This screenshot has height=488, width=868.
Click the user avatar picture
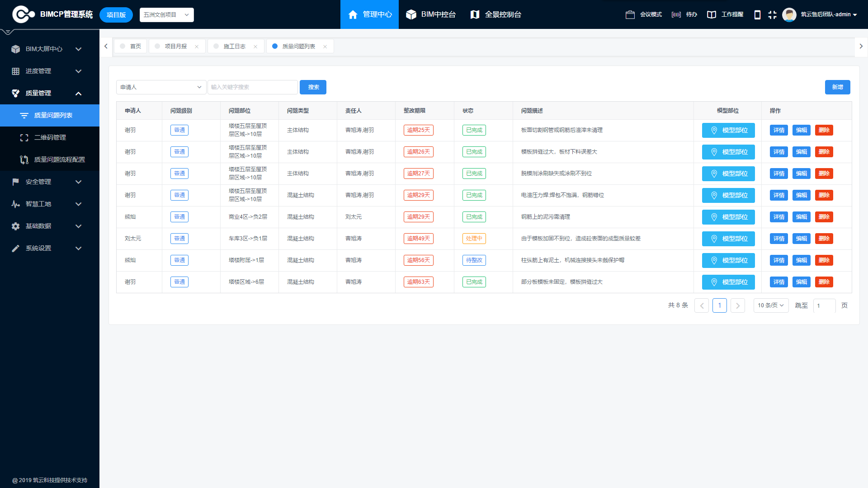pos(789,14)
